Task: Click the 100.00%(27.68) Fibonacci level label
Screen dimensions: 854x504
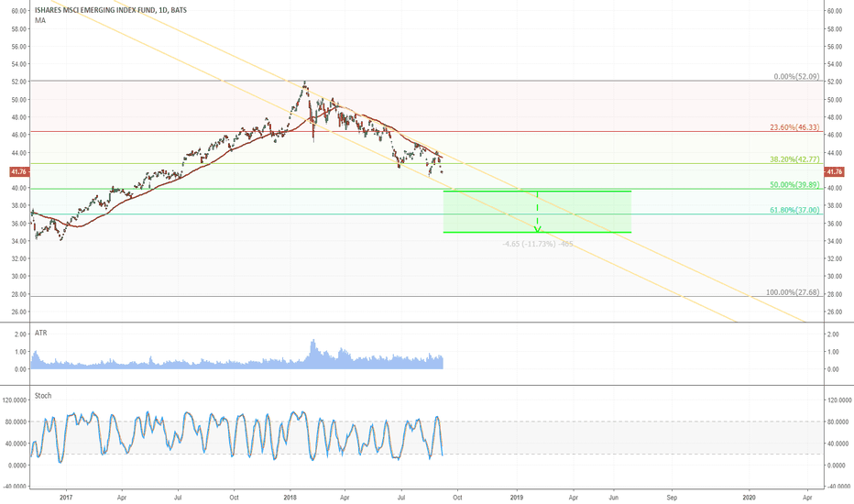Action: pos(793,292)
